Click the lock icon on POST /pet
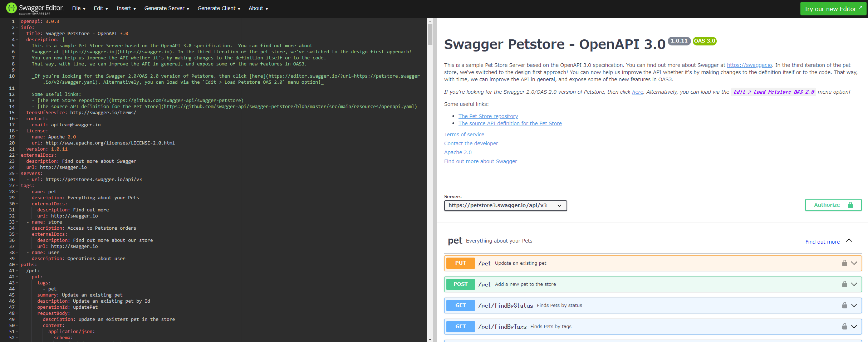Image resolution: width=868 pixels, height=342 pixels. [844, 284]
